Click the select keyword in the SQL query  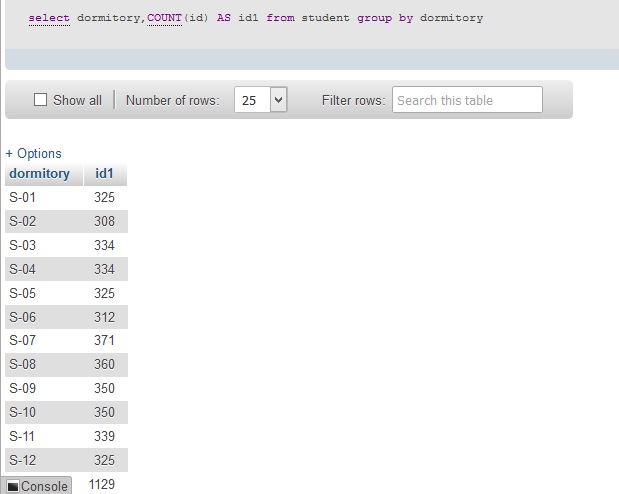click(49, 18)
